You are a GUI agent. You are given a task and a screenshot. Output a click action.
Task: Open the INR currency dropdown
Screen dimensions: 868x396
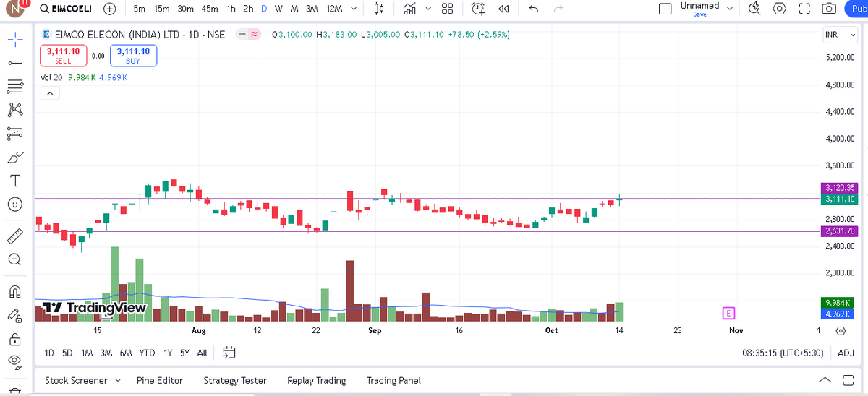(841, 35)
